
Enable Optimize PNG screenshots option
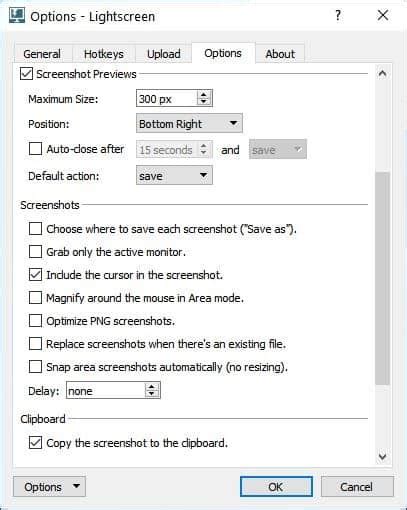point(35,321)
